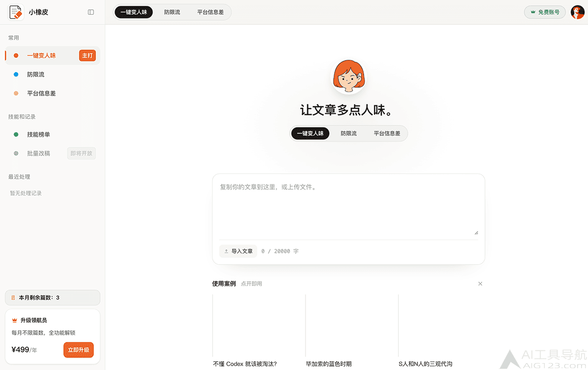Click the 立即升级 upgrade button
The image size is (588, 370).
click(x=78, y=350)
